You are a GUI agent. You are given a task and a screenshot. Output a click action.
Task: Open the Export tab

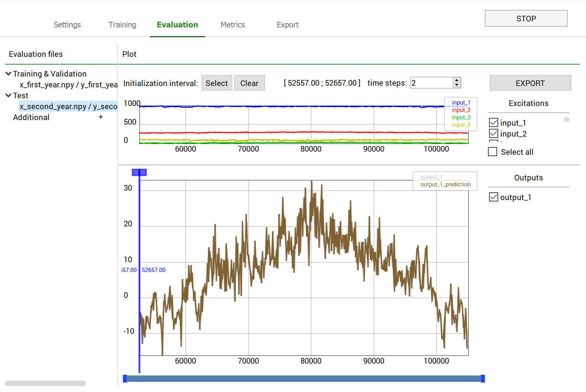pos(287,25)
